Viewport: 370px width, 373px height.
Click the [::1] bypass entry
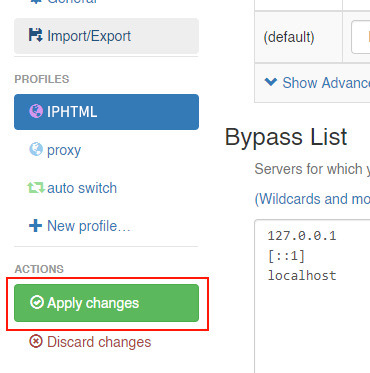[286, 256]
